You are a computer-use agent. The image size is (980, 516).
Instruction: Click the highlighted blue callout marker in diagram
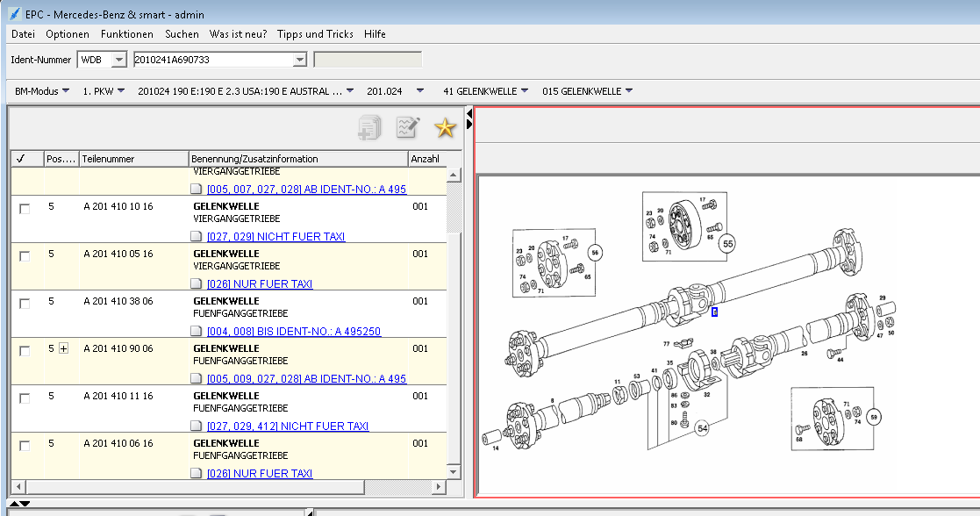point(714,312)
